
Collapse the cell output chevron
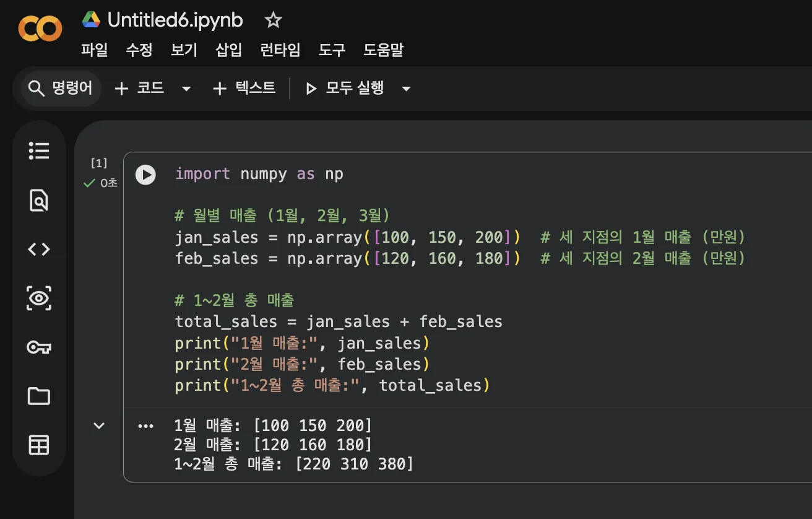tap(99, 425)
